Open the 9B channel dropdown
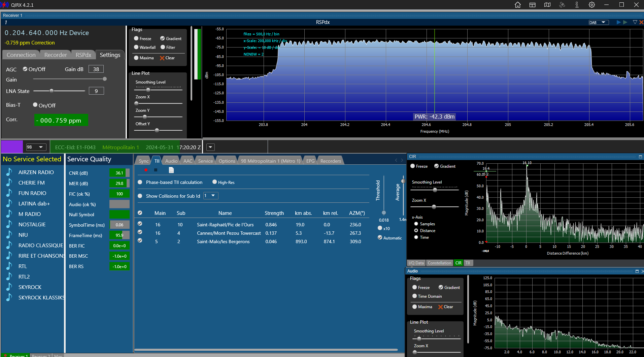 pyautogui.click(x=36, y=147)
